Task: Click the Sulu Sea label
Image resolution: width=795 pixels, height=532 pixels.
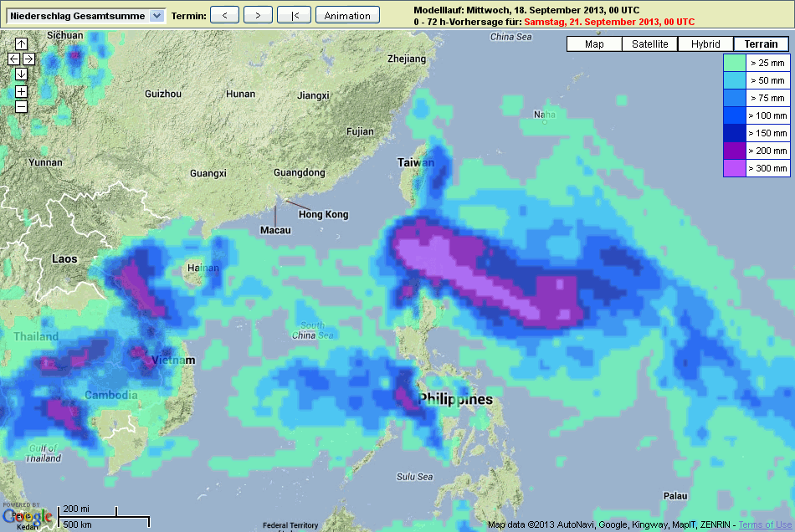Action: (x=415, y=477)
